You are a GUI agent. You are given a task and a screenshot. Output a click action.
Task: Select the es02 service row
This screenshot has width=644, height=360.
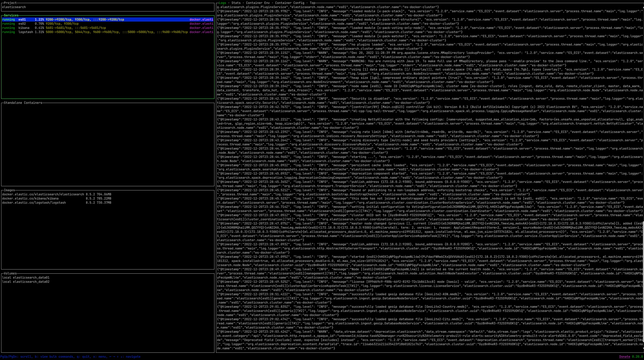[108, 24]
